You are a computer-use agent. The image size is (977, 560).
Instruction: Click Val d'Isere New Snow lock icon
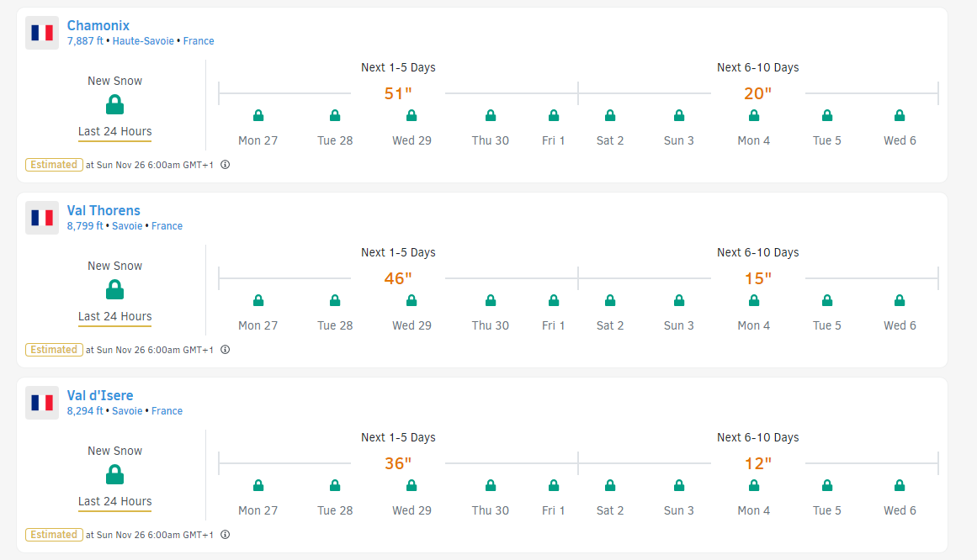point(115,475)
